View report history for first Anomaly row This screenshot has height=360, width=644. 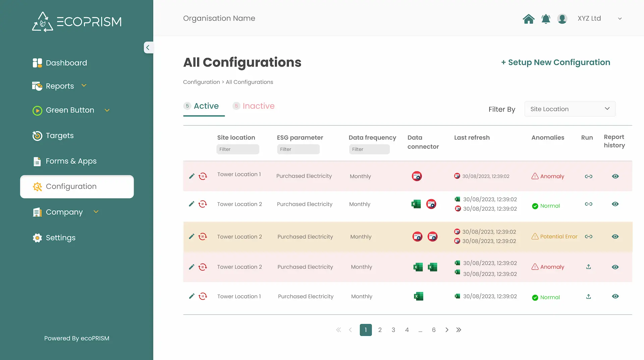[615, 176]
